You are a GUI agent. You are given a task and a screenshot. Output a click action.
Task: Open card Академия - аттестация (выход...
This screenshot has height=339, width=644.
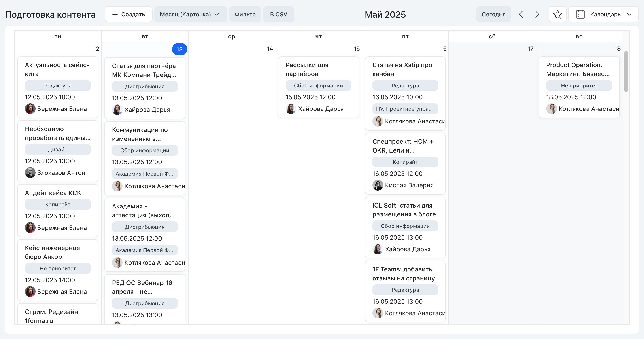145,235
